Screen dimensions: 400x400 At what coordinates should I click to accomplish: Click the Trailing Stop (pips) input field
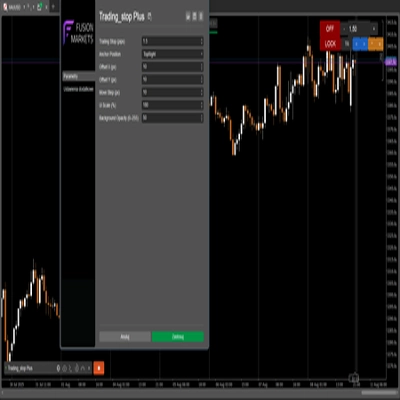coord(172,41)
